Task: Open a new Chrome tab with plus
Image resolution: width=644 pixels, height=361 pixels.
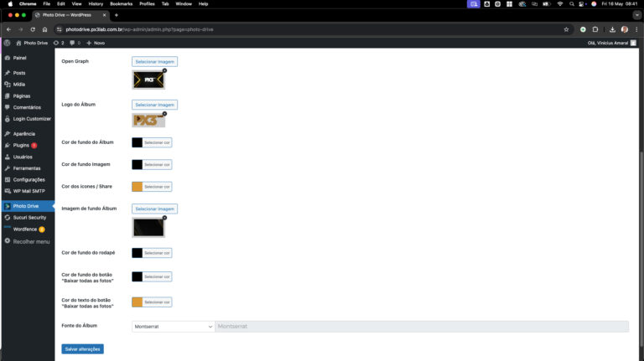Action: tap(117, 15)
